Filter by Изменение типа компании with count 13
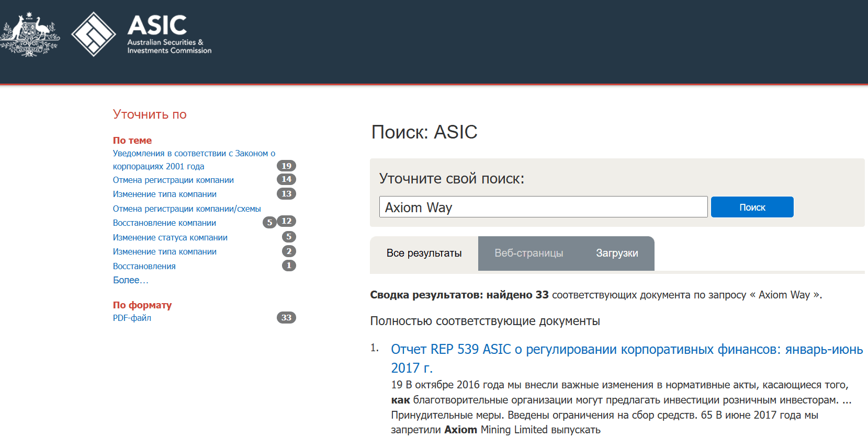This screenshot has height=438, width=868. [165, 194]
